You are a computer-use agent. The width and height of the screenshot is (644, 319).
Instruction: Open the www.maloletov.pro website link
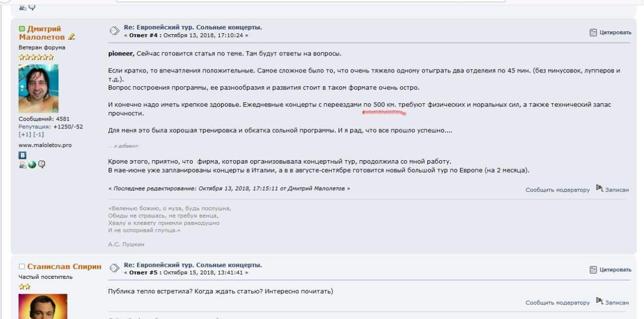[45, 146]
